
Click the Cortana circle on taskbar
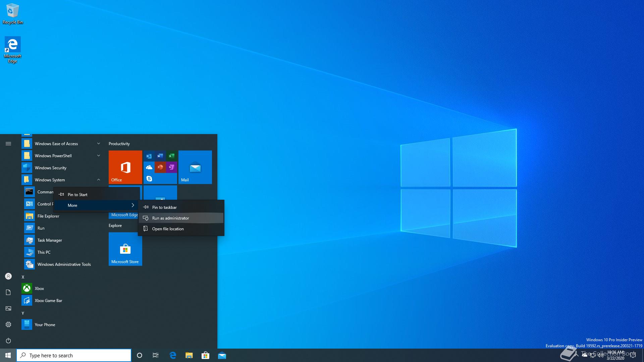coord(140,355)
